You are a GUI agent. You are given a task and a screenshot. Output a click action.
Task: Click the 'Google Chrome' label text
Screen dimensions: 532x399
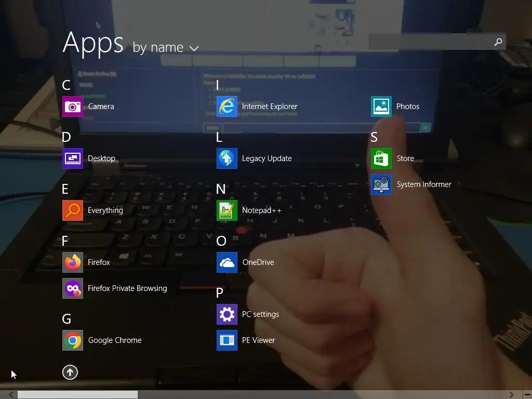coord(115,340)
